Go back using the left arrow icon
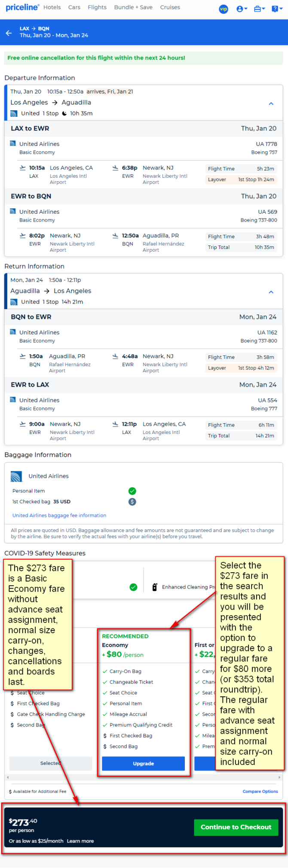This screenshot has height=868, width=288. tap(9, 33)
